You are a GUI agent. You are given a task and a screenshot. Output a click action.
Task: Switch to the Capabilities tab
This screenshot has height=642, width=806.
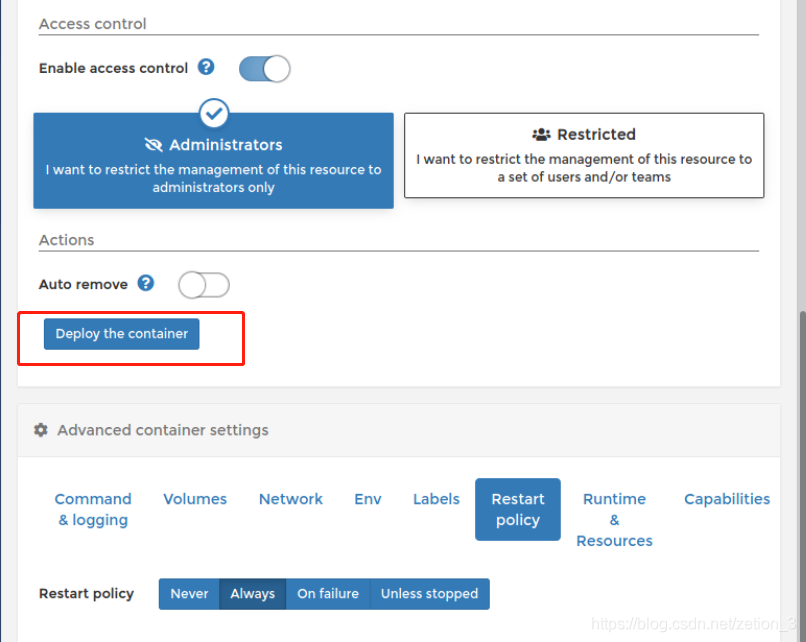click(727, 499)
